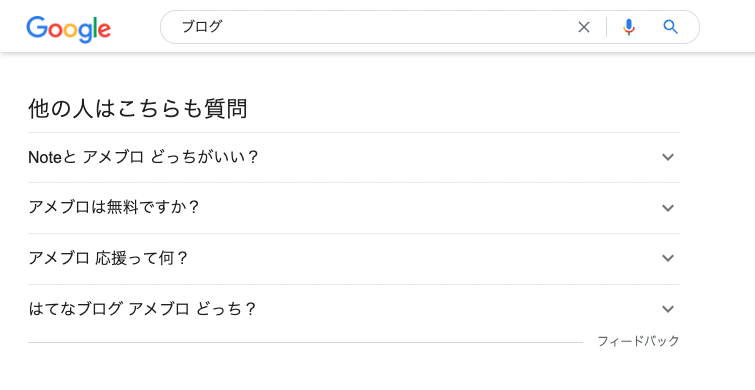Click the フィードバック link
This screenshot has height=390, width=755.
click(638, 341)
